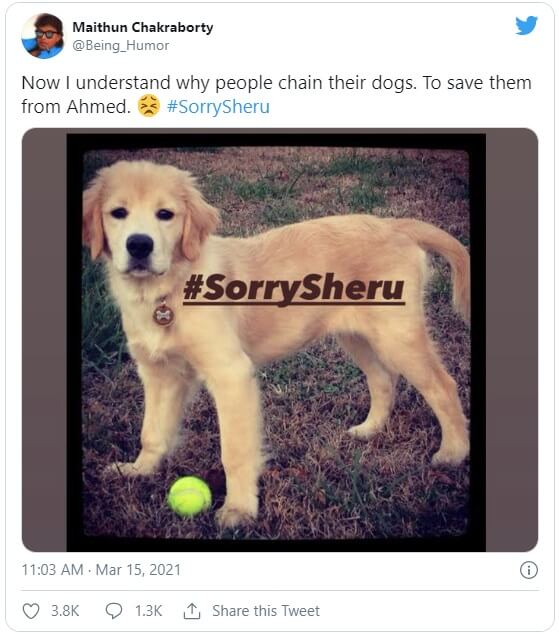The height and width of the screenshot is (634, 559).
Task: Open the @Being_Humor handle
Action: [x=120, y=45]
